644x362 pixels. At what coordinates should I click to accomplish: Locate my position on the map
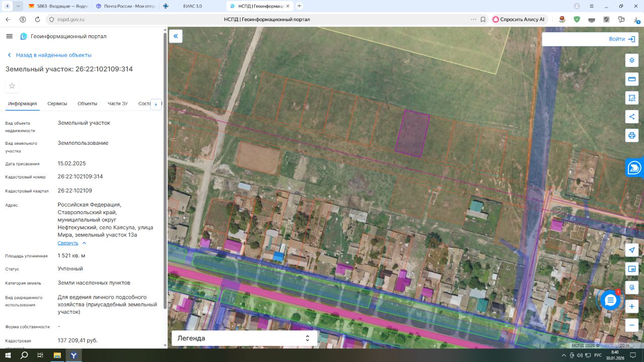click(x=632, y=250)
